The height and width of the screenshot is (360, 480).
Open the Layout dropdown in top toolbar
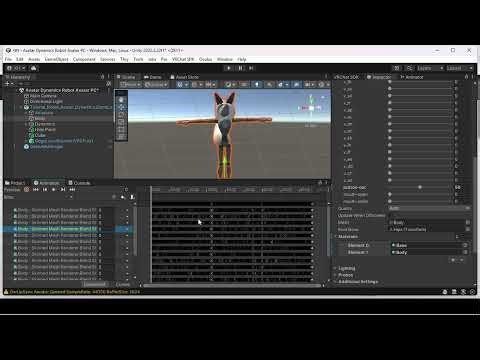pyautogui.click(x=460, y=68)
